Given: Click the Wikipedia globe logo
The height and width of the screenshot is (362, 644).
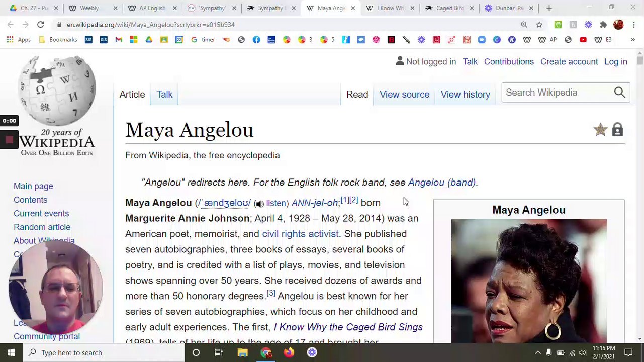Looking at the screenshot, I should pos(57,90).
